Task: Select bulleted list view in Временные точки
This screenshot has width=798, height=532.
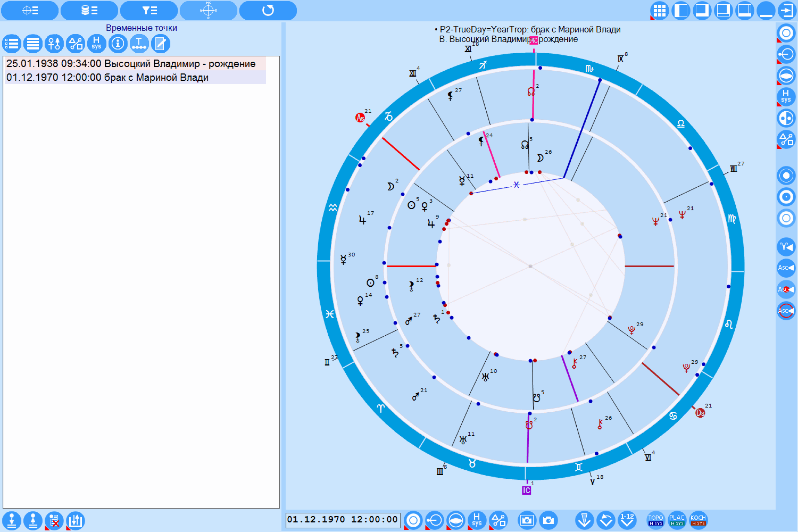Action: (x=12, y=44)
